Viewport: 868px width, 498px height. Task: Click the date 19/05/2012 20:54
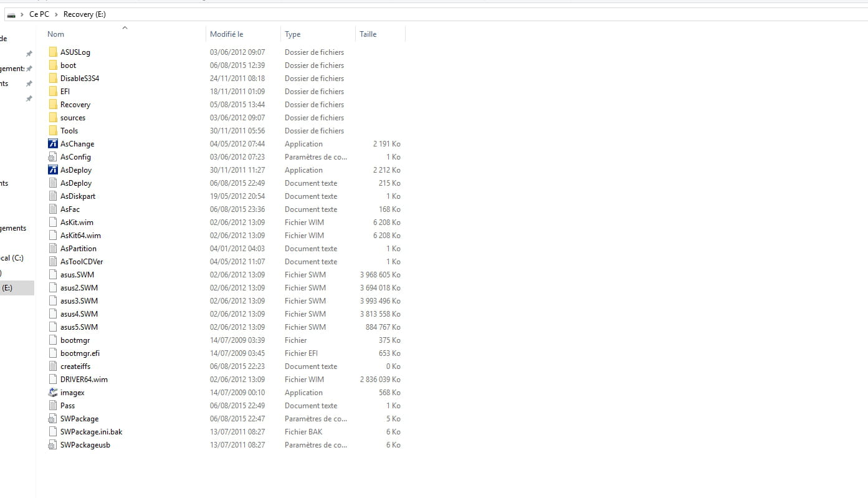(237, 196)
